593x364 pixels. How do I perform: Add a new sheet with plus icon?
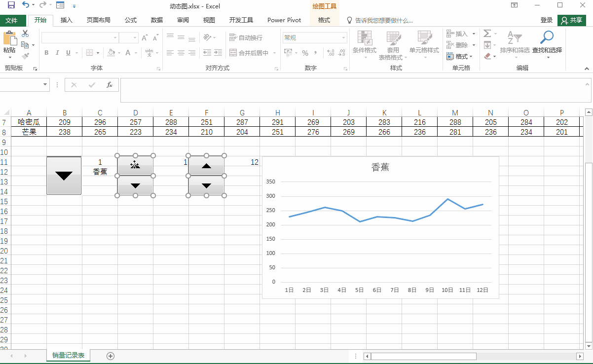point(111,356)
